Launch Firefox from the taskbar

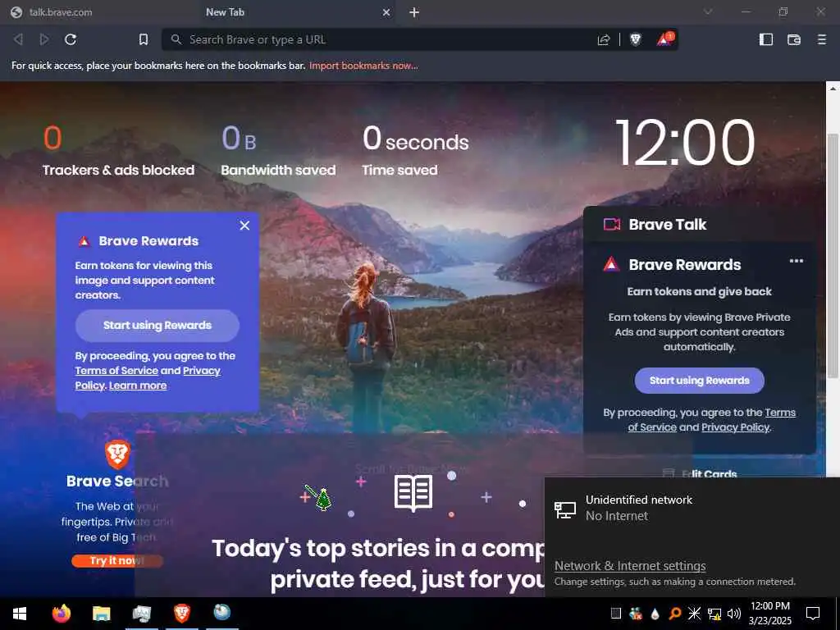coord(62,614)
